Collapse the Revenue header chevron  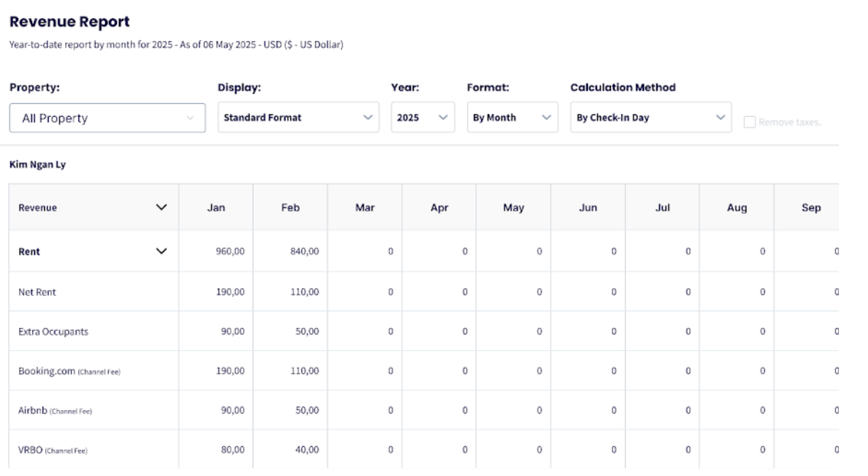tap(161, 208)
